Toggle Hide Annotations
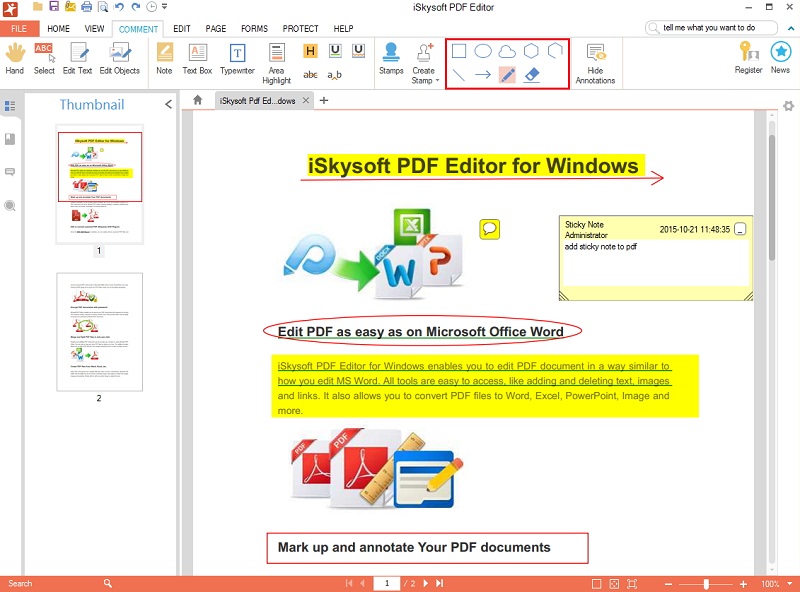 [596, 62]
